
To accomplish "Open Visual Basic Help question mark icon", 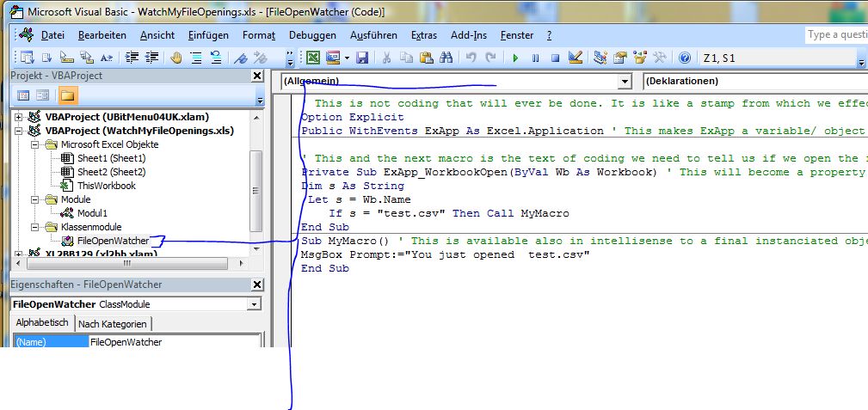I will pyautogui.click(x=685, y=58).
